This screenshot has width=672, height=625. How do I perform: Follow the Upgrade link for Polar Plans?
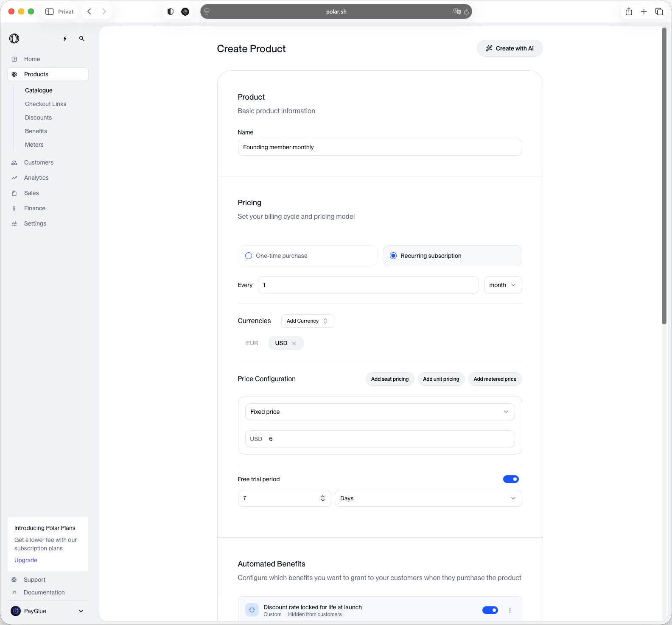tap(26, 560)
